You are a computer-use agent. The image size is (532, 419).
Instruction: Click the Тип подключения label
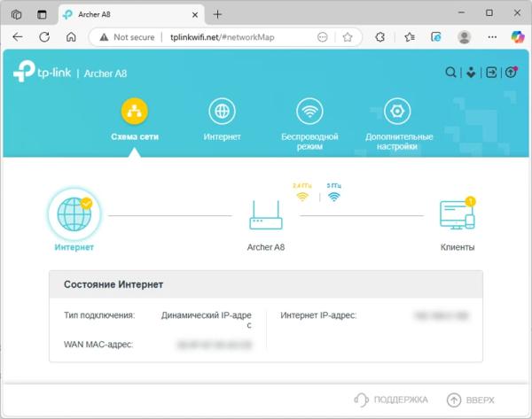(99, 315)
